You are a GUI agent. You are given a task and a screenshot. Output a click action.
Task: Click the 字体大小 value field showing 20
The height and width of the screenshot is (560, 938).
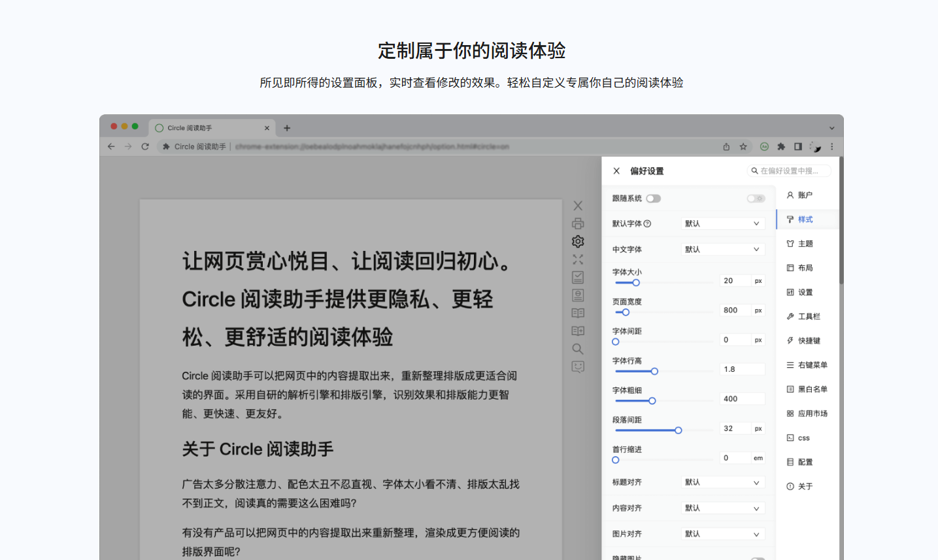735,280
